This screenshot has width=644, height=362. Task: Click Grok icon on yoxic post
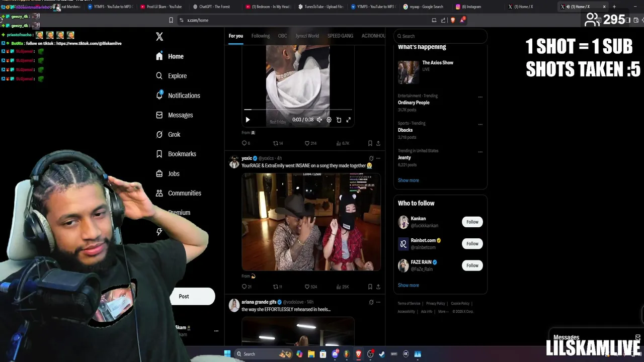coord(371,158)
